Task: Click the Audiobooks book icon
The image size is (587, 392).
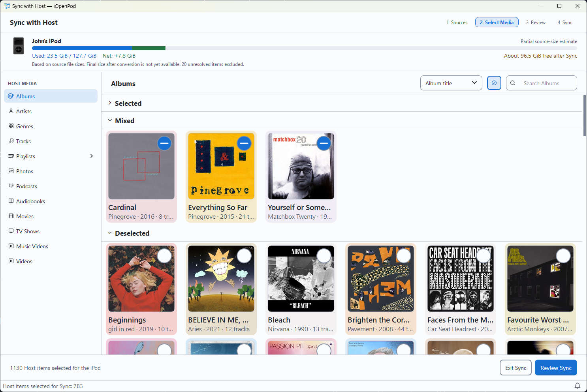Action: [x=11, y=201]
